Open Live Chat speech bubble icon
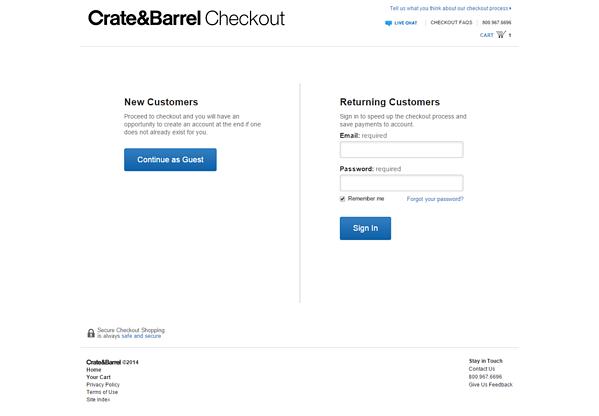Screen dimensions: 599x416 (x=388, y=23)
